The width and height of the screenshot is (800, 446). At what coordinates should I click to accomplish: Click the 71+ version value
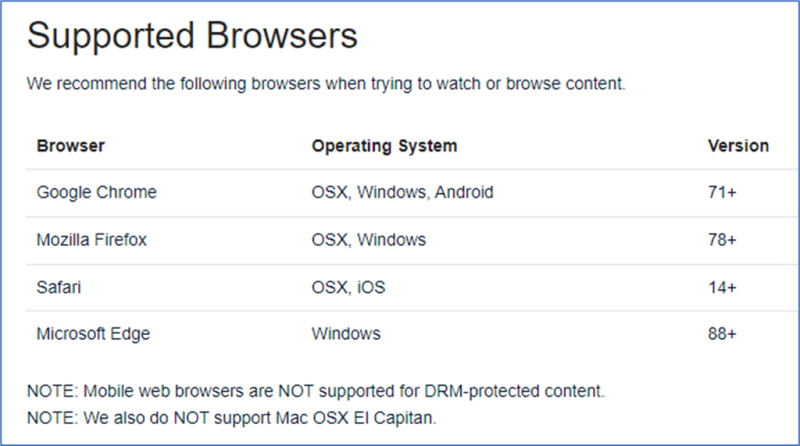722,192
